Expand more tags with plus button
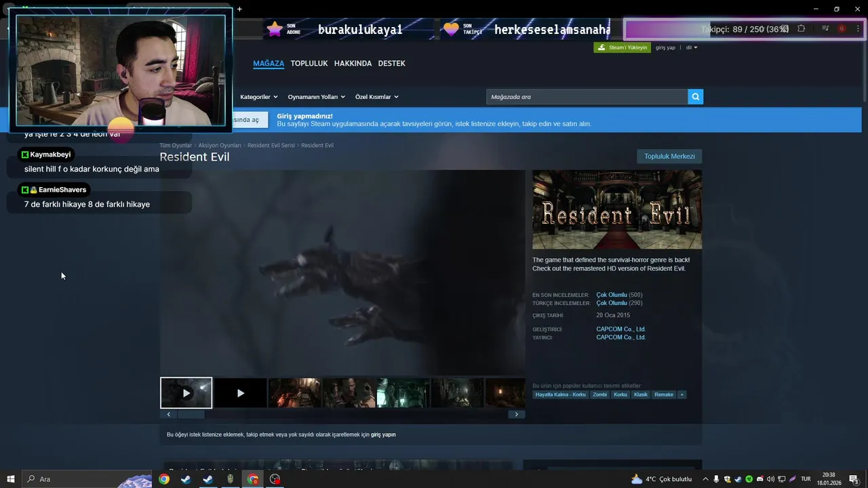This screenshot has height=488, width=868. (x=682, y=394)
